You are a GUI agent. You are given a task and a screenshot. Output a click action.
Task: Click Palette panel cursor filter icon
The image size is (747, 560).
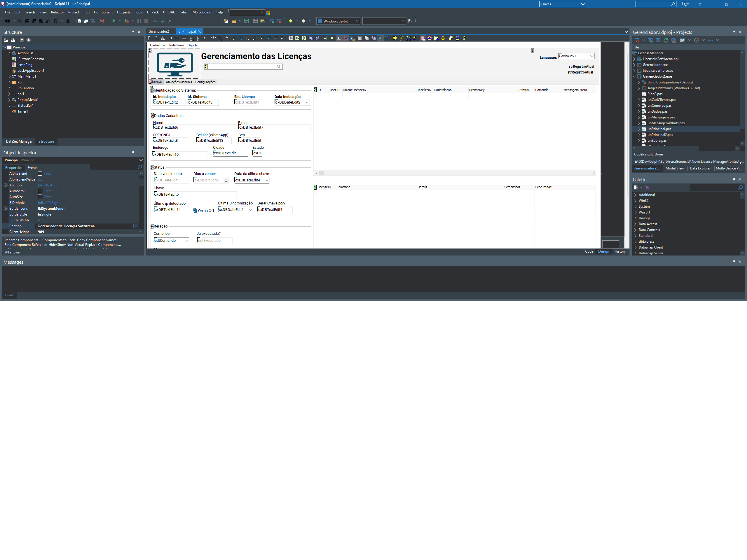647,187
